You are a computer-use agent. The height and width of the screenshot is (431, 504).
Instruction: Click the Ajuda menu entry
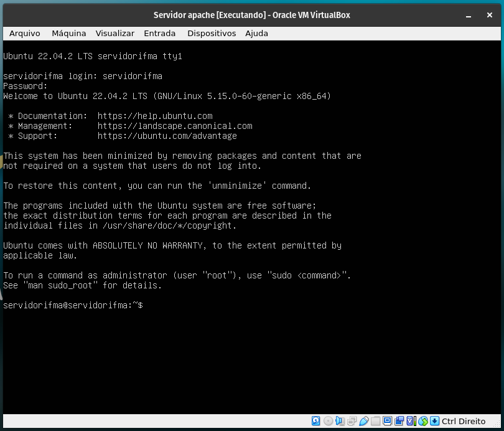256,34
